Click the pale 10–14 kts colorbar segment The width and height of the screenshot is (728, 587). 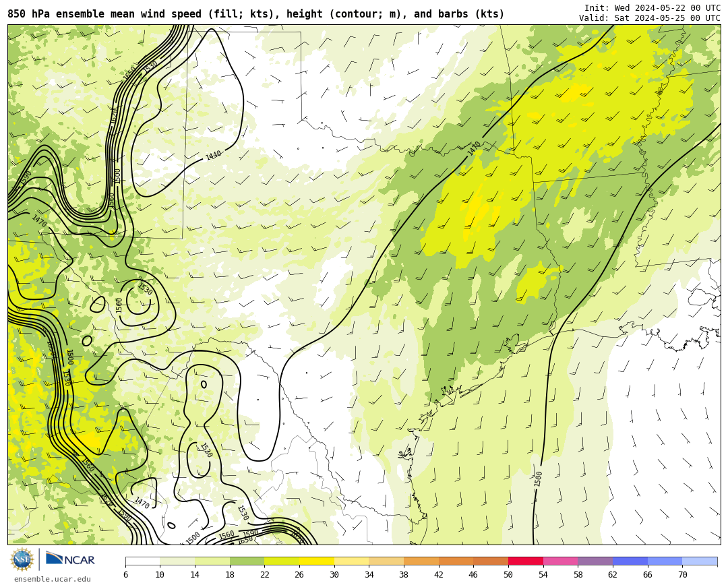[177, 561]
